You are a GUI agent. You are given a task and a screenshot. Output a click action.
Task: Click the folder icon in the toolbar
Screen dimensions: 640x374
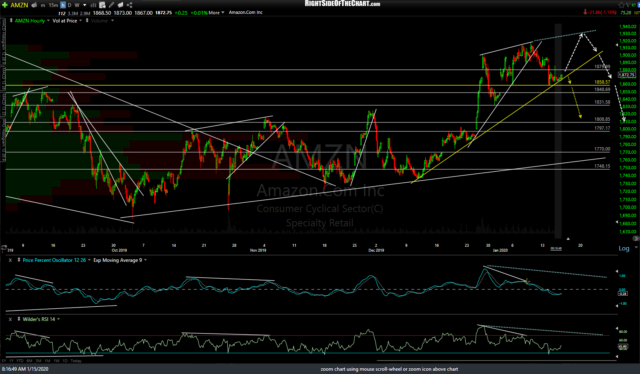[120, 5]
